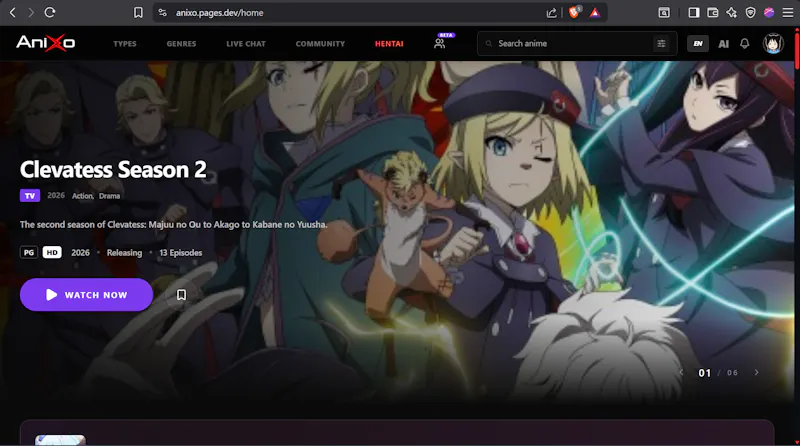The height and width of the screenshot is (446, 800).
Task: Click the browser profile avatar icon
Action: (x=769, y=13)
